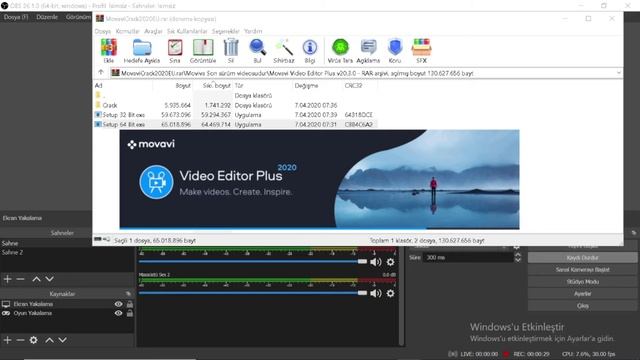Screen dimensions: 640x360
Task: Expand the WinRAR address bar dropdown
Action: point(618,73)
